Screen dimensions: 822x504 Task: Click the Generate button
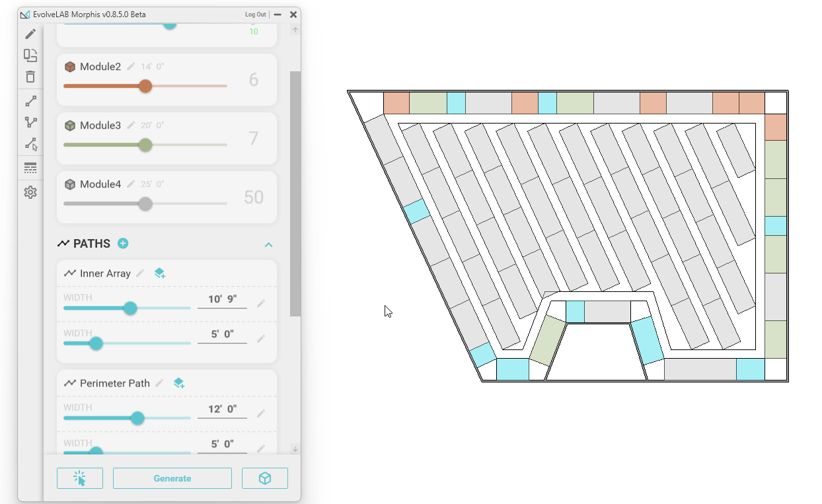(172, 478)
